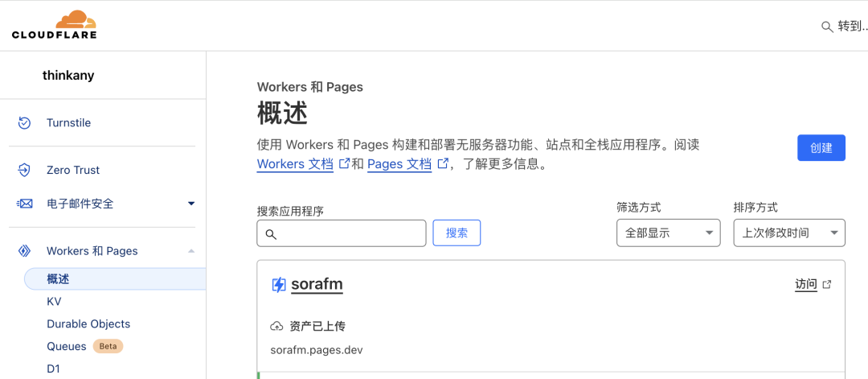Click the cloud upload icon beside 资产已上传
Image resolution: width=868 pixels, height=379 pixels.
(x=276, y=327)
